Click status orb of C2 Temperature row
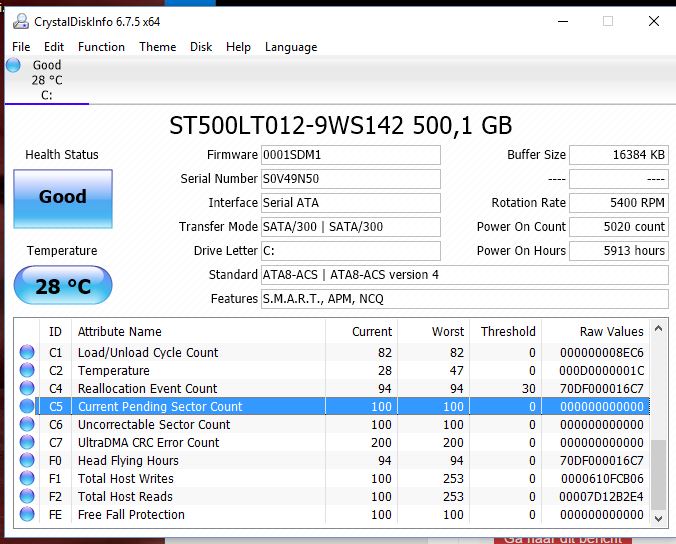 click(x=27, y=370)
